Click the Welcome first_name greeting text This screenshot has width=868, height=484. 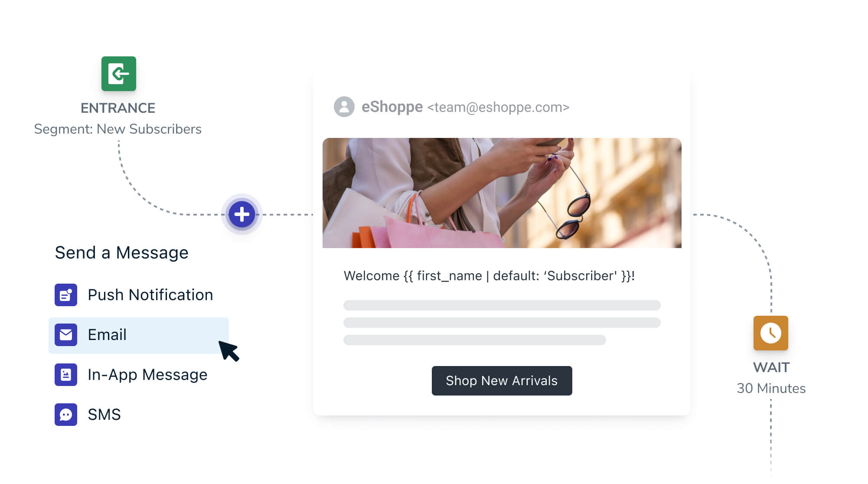coord(489,276)
